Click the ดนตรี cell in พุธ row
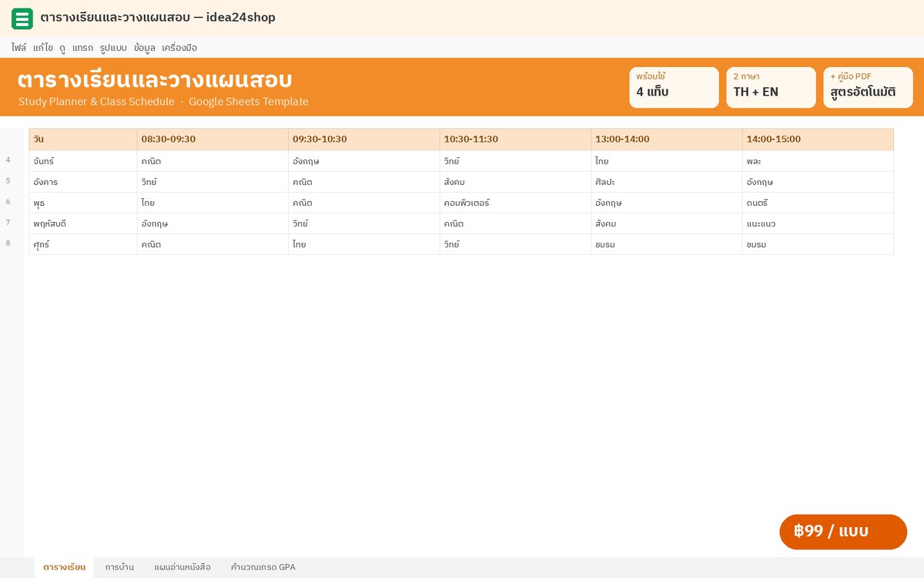 pyautogui.click(x=818, y=203)
